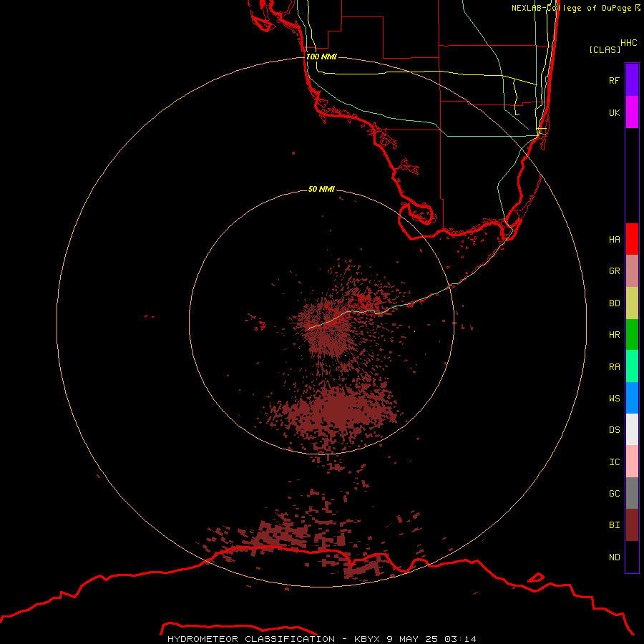Click the NEXLAB-College of DuPage credit text

(x=571, y=8)
